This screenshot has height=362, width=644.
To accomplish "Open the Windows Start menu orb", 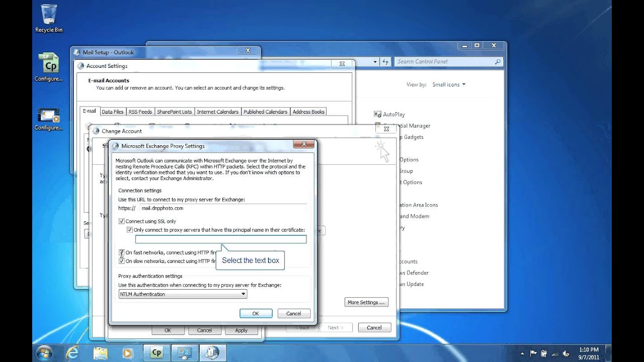I will point(44,353).
